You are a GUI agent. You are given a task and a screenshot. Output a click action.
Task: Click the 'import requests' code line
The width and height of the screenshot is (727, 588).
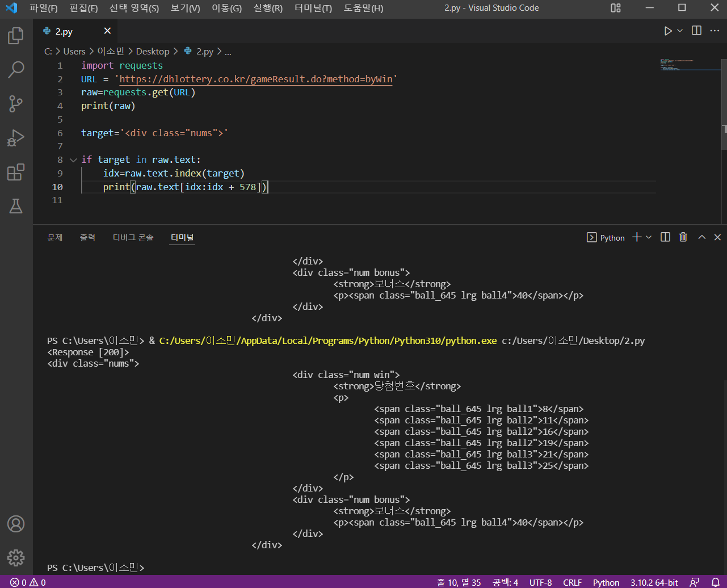[x=122, y=65]
